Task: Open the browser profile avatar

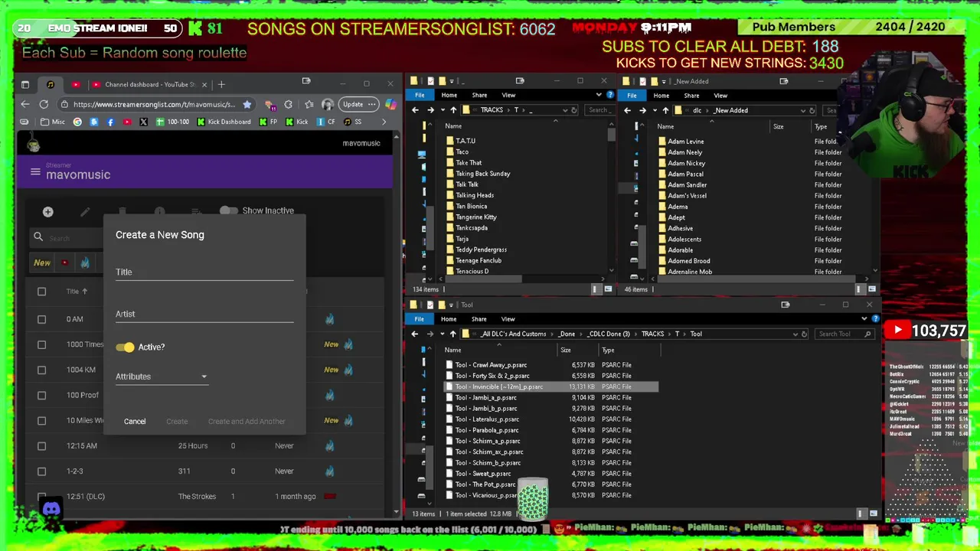Action: tap(327, 104)
